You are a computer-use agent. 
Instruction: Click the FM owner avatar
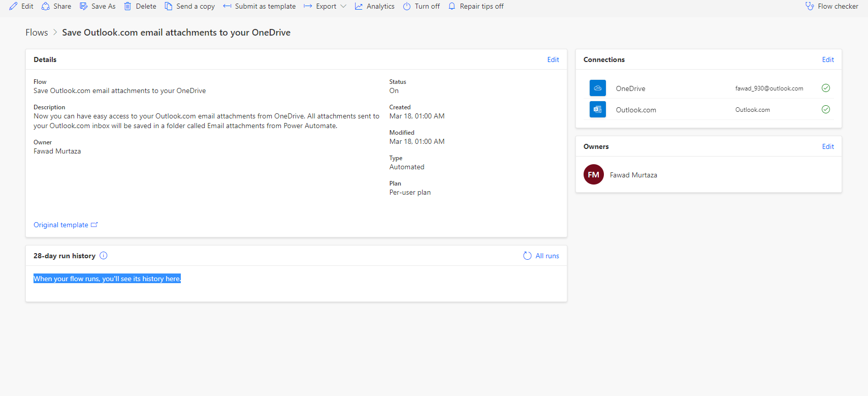[594, 174]
